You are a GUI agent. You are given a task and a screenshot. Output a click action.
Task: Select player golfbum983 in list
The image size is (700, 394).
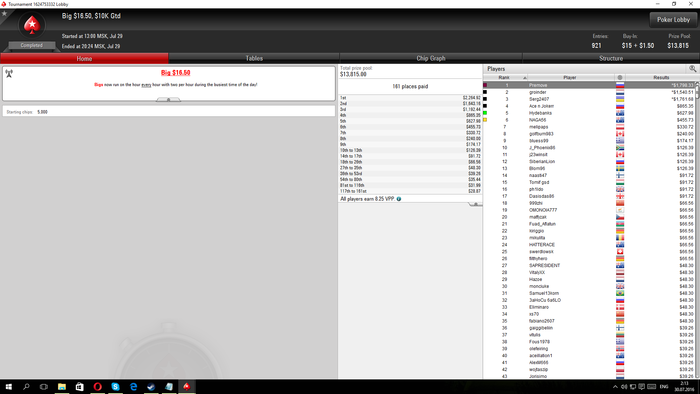pos(589,134)
